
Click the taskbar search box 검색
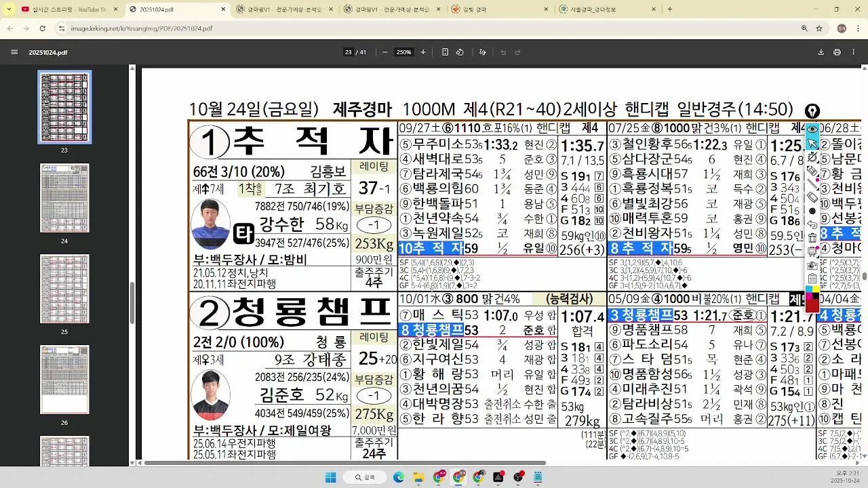[366, 477]
